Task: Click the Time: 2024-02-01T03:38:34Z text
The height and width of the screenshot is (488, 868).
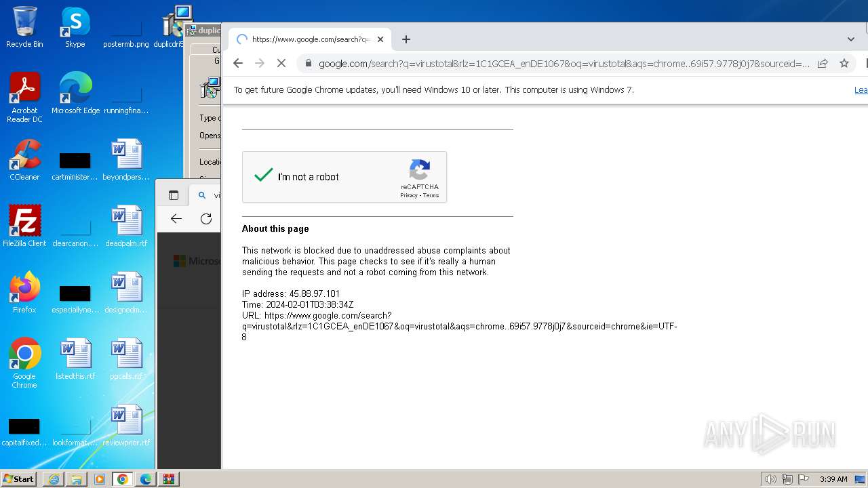Action: [x=298, y=304]
